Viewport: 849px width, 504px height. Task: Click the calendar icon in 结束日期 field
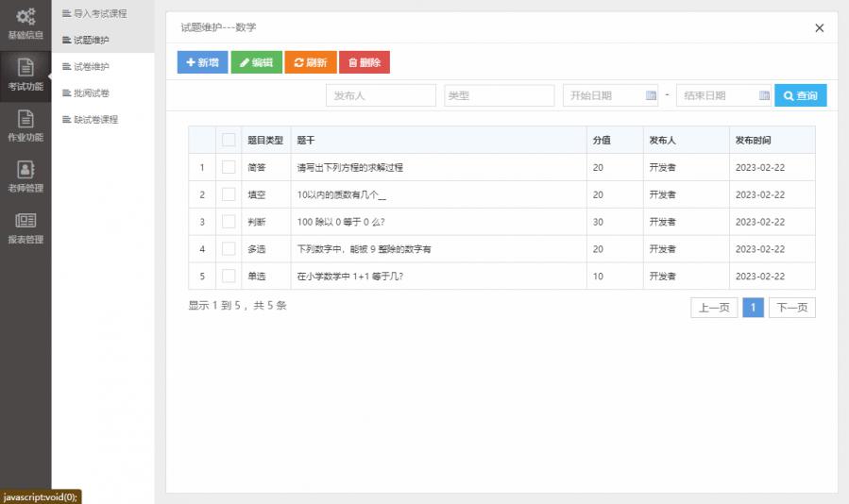pyautogui.click(x=764, y=95)
